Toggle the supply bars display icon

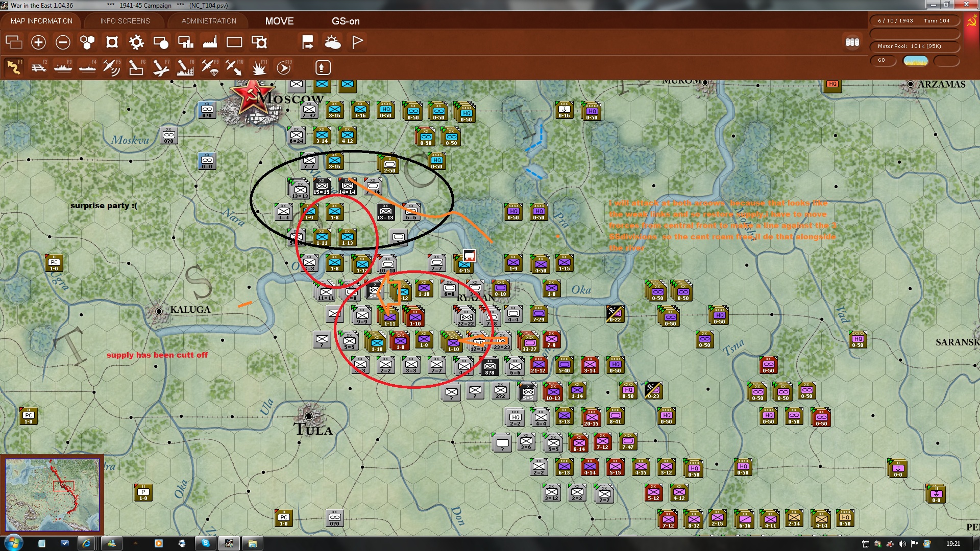[185, 42]
